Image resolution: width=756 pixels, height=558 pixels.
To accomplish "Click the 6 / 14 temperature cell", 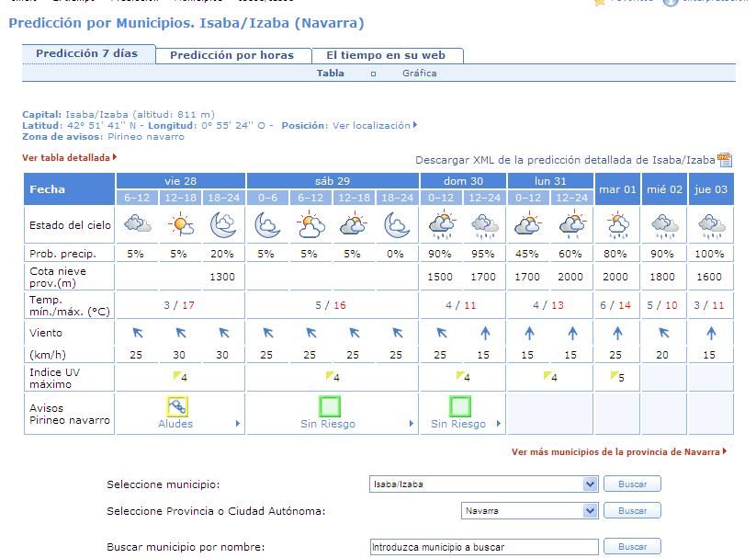I will pyautogui.click(x=615, y=305).
